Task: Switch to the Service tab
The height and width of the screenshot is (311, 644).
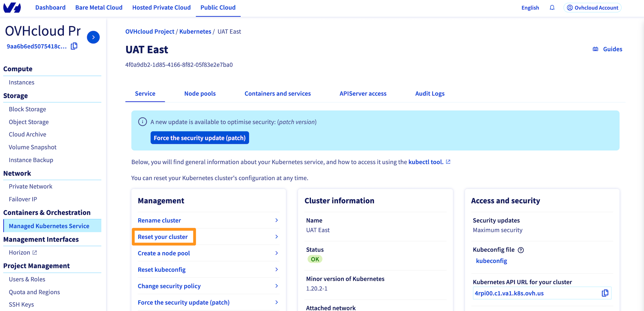Action: pos(145,94)
